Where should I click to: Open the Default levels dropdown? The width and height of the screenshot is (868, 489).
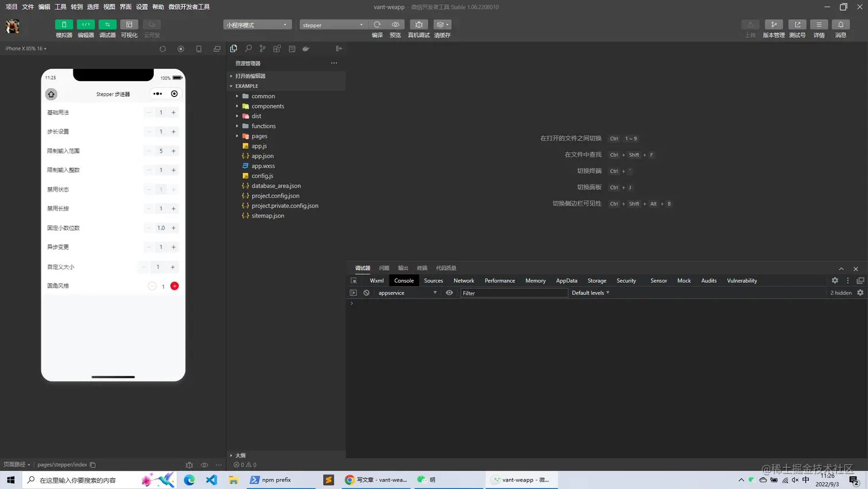pos(591,293)
